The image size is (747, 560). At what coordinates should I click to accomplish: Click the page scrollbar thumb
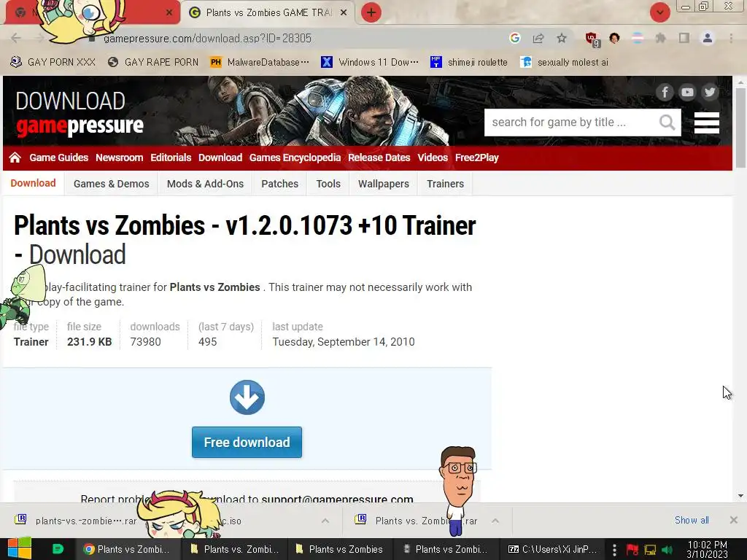pos(740,128)
